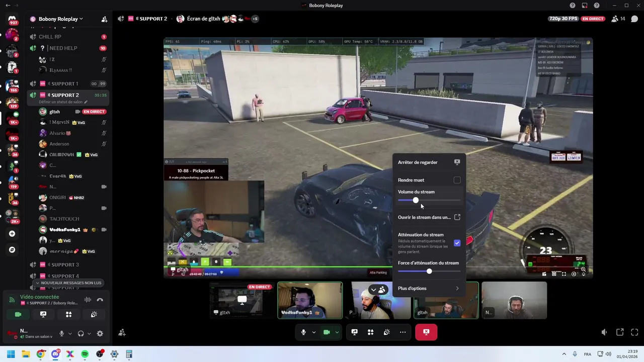This screenshot has height=362, width=644.
Task: Open Plus d'options submenu
Action: click(x=429, y=289)
